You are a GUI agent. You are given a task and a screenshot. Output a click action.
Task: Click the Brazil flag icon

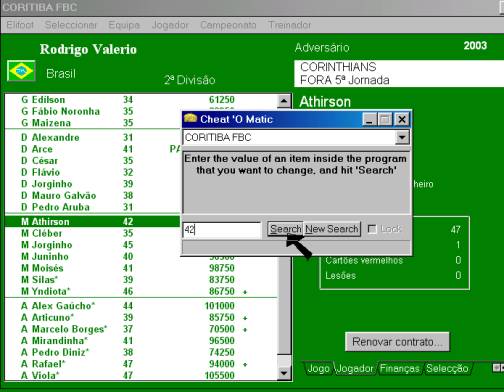tap(21, 71)
